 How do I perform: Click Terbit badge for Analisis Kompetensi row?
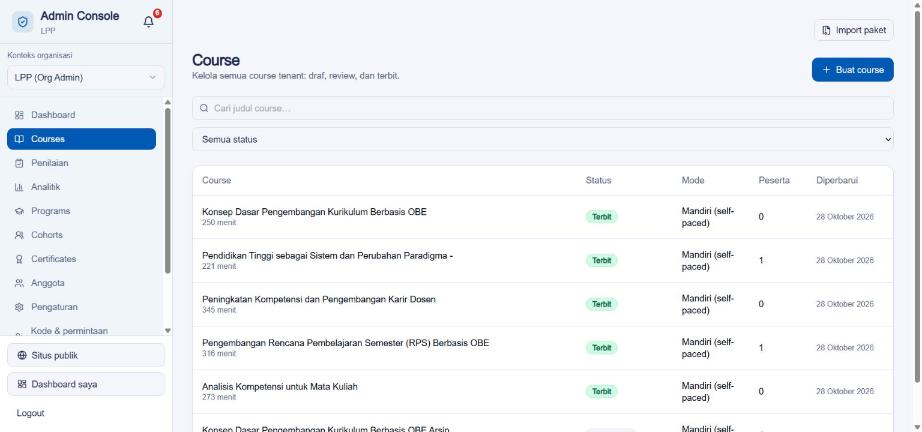602,391
